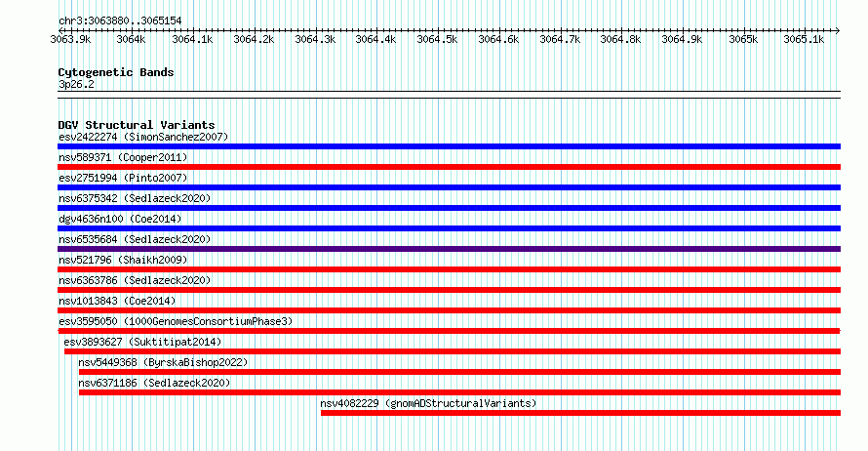
Task: Click the 3065k ruler label
Action: (x=743, y=40)
